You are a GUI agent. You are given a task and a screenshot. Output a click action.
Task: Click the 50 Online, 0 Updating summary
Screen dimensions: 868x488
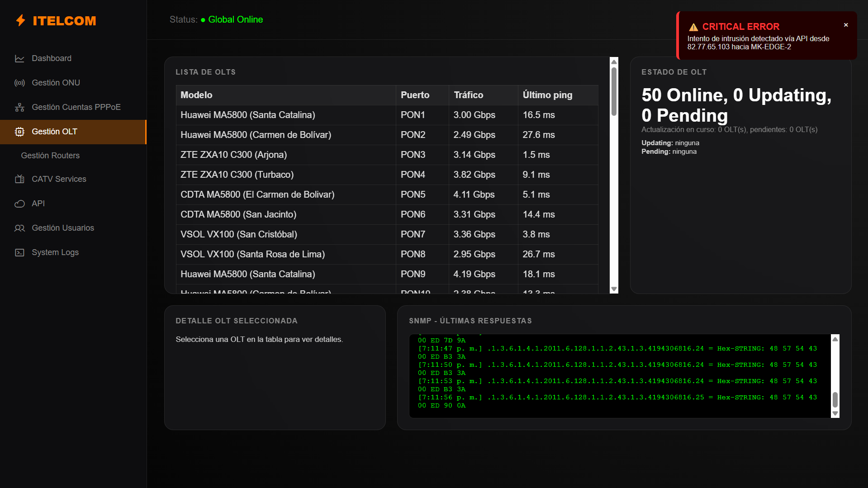coord(736,105)
